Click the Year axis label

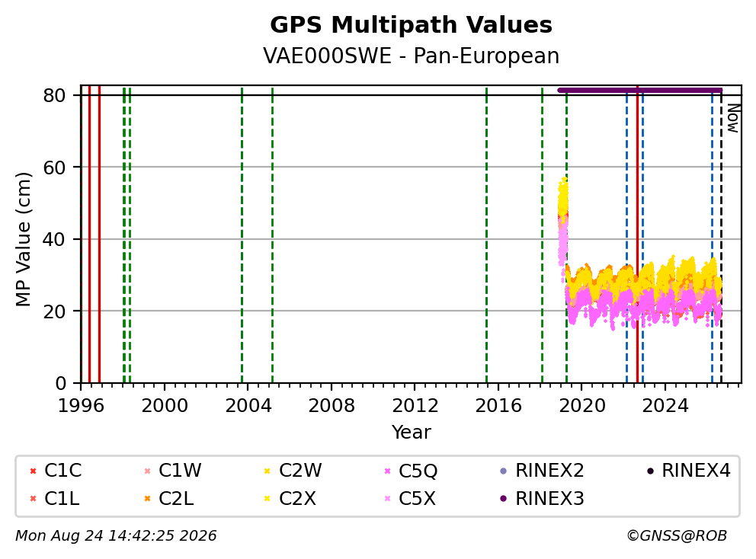click(411, 433)
